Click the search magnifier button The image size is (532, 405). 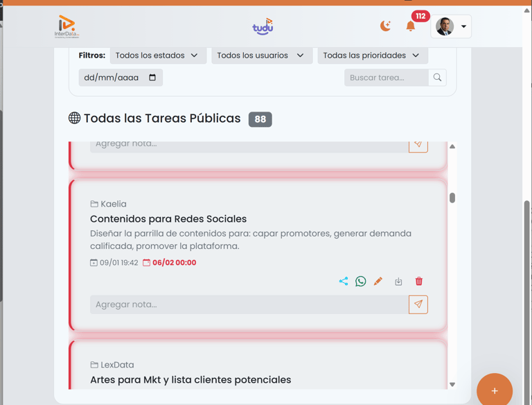(437, 78)
